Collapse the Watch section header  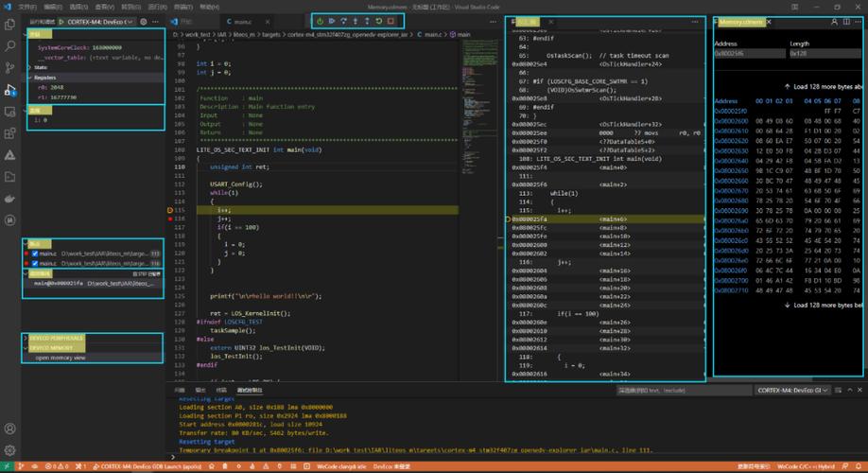(x=38, y=111)
